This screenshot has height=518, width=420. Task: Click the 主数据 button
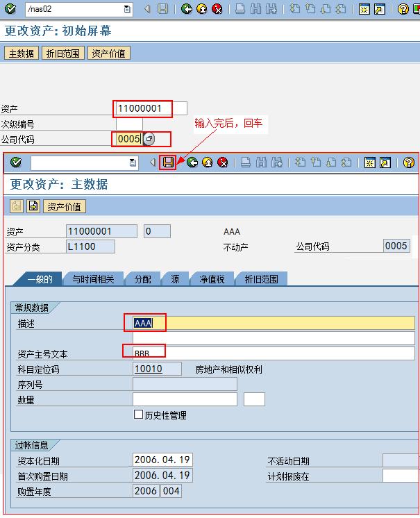point(22,53)
